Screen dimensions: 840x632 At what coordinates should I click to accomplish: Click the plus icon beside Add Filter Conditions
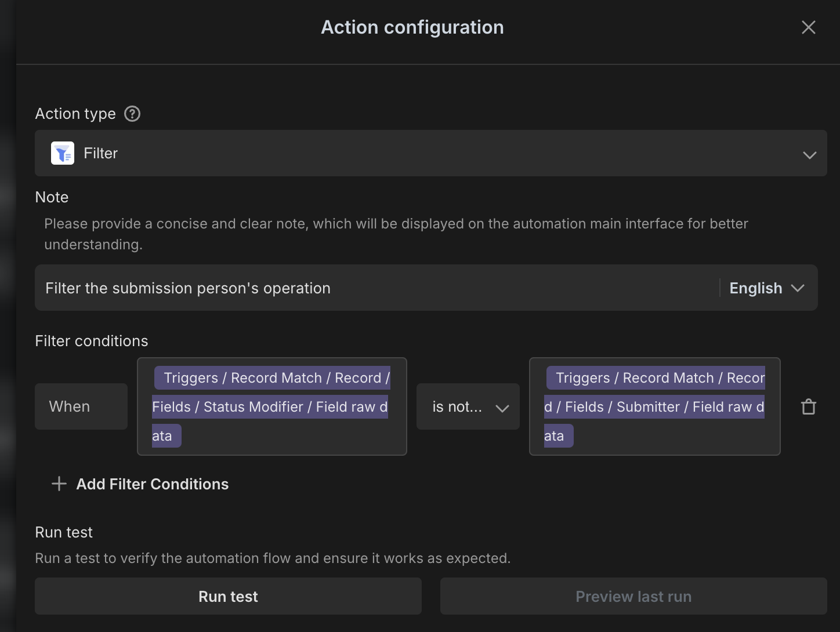point(59,484)
